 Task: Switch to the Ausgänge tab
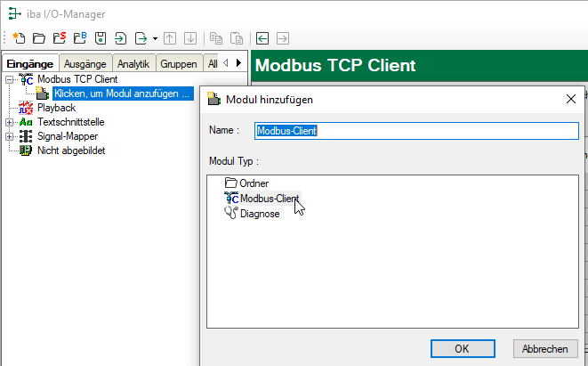(85, 64)
